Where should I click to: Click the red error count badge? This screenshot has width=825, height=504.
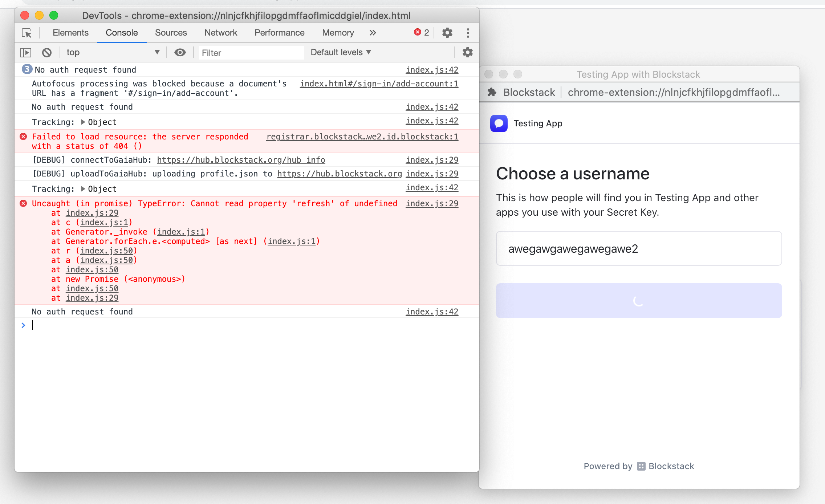(422, 32)
